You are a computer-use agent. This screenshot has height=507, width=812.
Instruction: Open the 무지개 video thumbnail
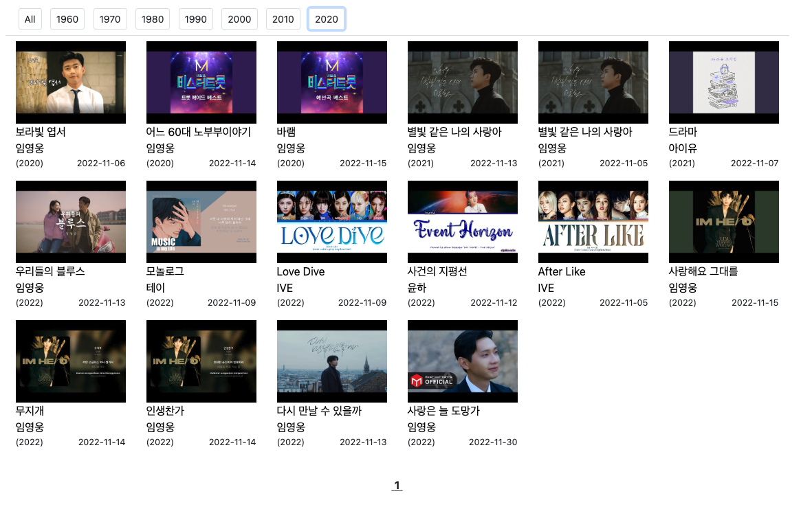pos(71,361)
